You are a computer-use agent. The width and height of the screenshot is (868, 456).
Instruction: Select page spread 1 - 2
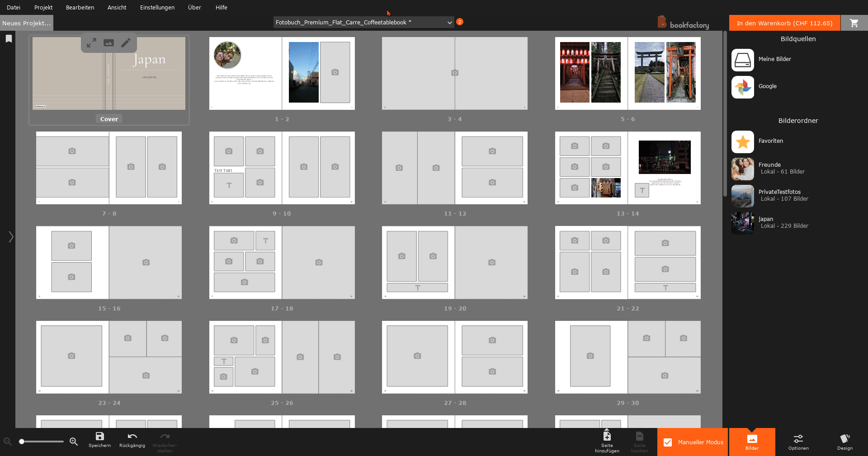pos(282,73)
